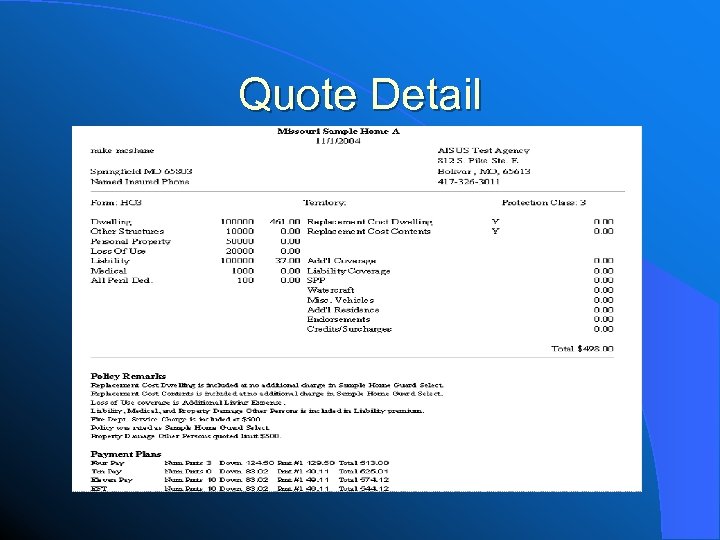This screenshot has height=540, width=720.
Task: Click the date "11/1/2004"
Action: [338, 141]
